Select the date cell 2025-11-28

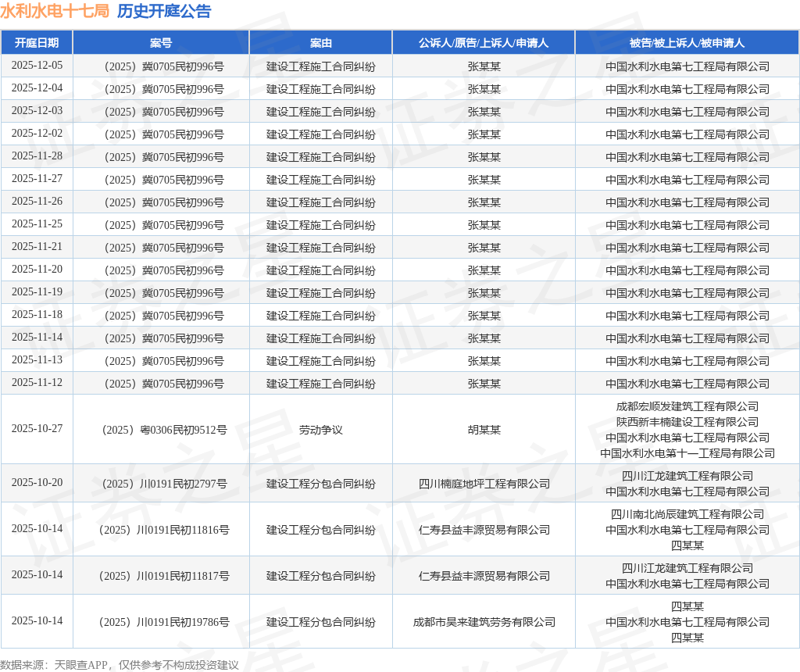coord(37,156)
